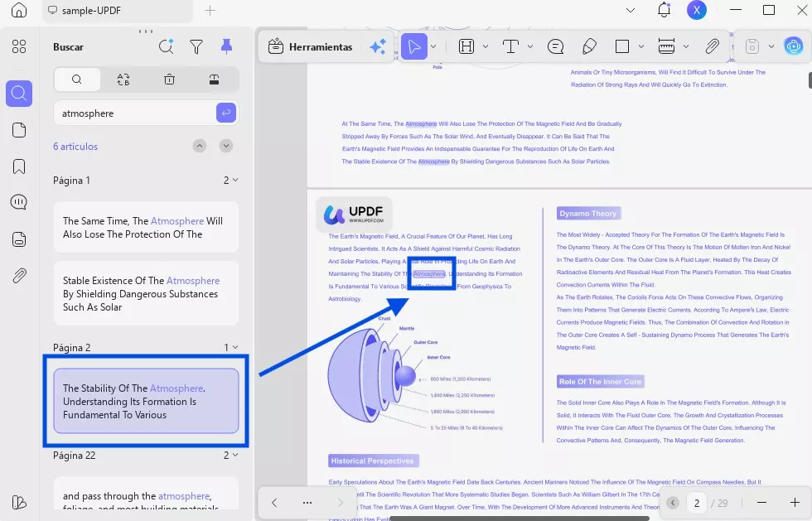Screen dimensions: 812x521
Task: Switch to the redact results tab
Action: click(x=214, y=80)
